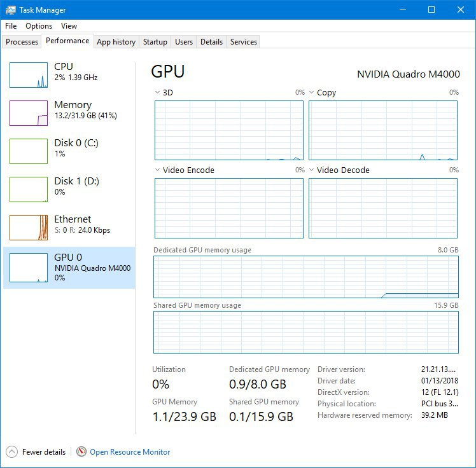Select the Ethernet graph in sidebar
This screenshot has width=476, height=468.
[x=29, y=228]
